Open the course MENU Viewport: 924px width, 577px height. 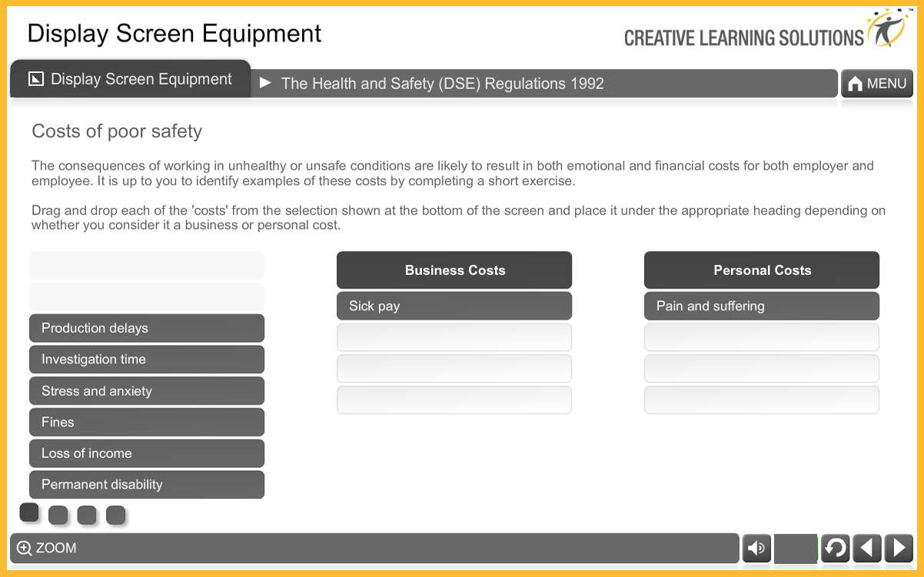point(877,83)
